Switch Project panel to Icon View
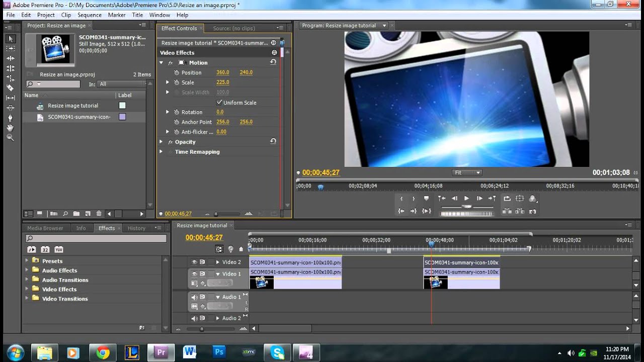Image resolution: width=644 pixels, height=362 pixels. pyautogui.click(x=40, y=214)
